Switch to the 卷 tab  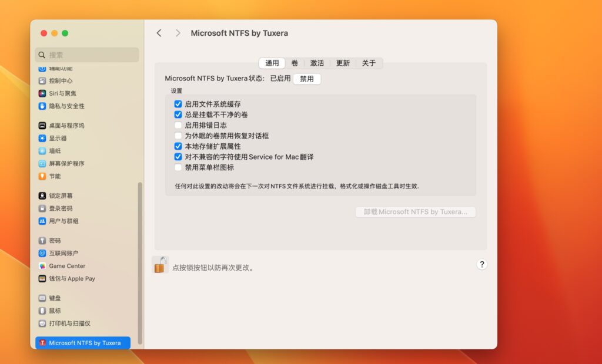point(293,63)
